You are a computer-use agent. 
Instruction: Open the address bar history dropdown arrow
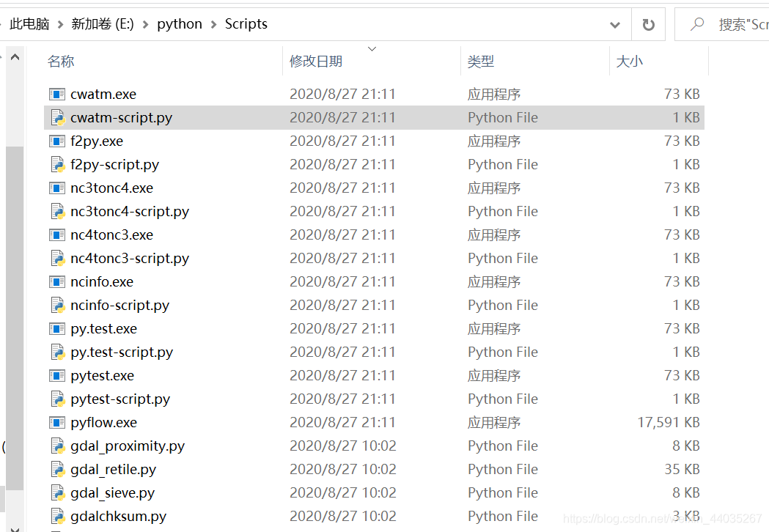click(x=615, y=24)
